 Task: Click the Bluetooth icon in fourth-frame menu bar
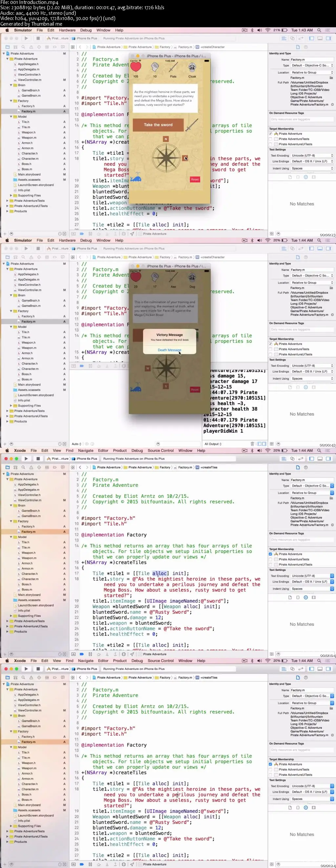pyautogui.click(x=252, y=661)
